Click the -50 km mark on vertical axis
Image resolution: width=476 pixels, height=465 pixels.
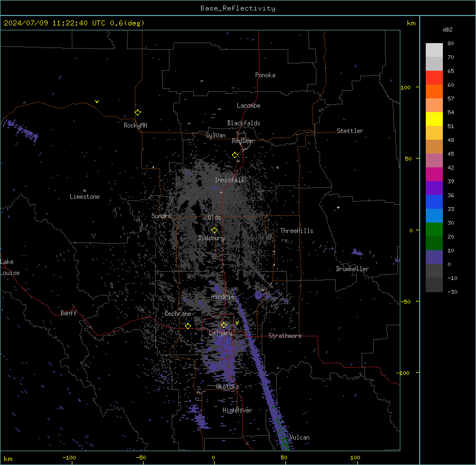point(405,302)
